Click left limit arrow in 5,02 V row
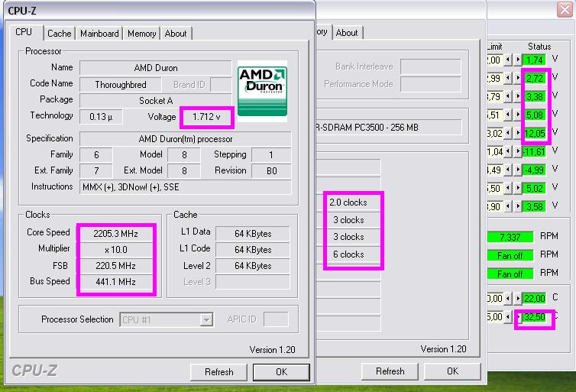576x392 pixels. [x=508, y=188]
